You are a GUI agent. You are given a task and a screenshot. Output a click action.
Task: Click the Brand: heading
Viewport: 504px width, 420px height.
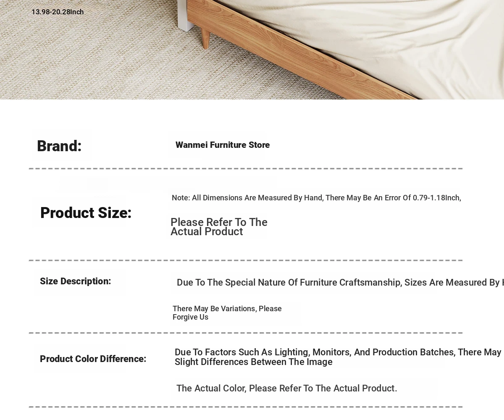pyautogui.click(x=59, y=146)
